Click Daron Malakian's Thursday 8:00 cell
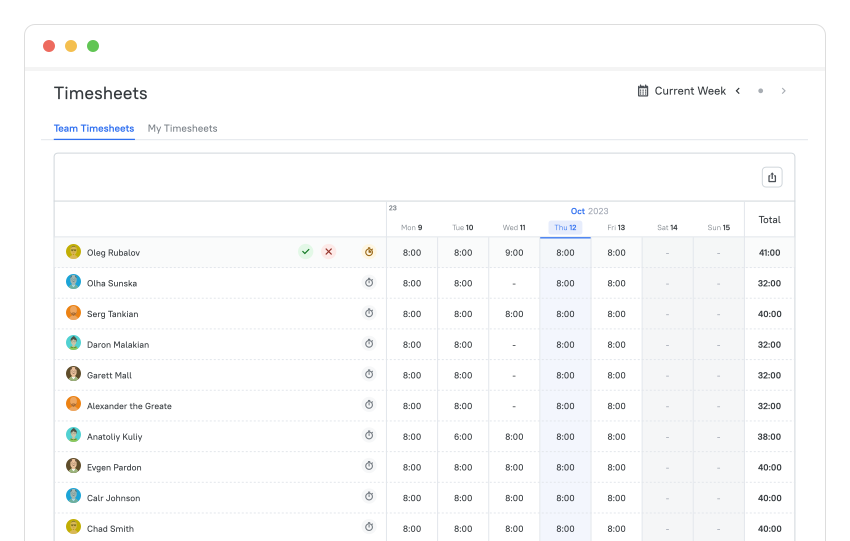 point(565,345)
